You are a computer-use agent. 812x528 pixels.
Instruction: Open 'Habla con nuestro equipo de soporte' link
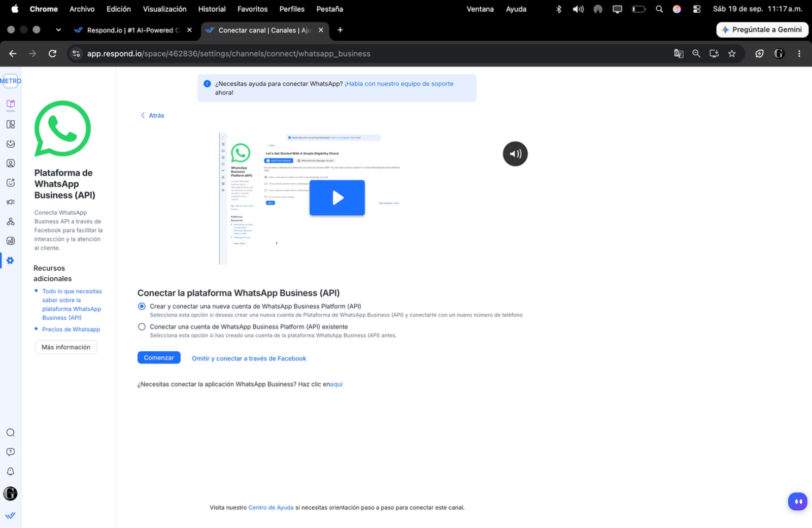(399, 84)
